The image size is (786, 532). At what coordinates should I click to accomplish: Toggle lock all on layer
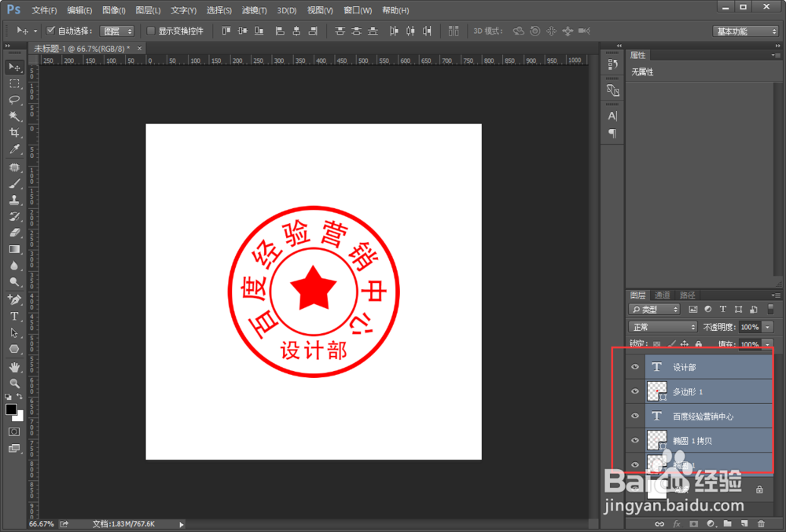point(699,344)
